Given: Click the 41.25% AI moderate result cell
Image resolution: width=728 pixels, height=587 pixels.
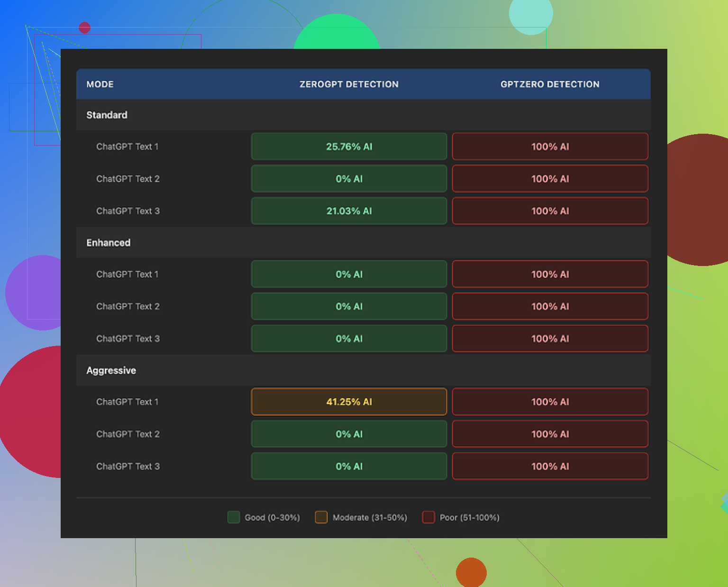Looking at the screenshot, I should click(349, 402).
